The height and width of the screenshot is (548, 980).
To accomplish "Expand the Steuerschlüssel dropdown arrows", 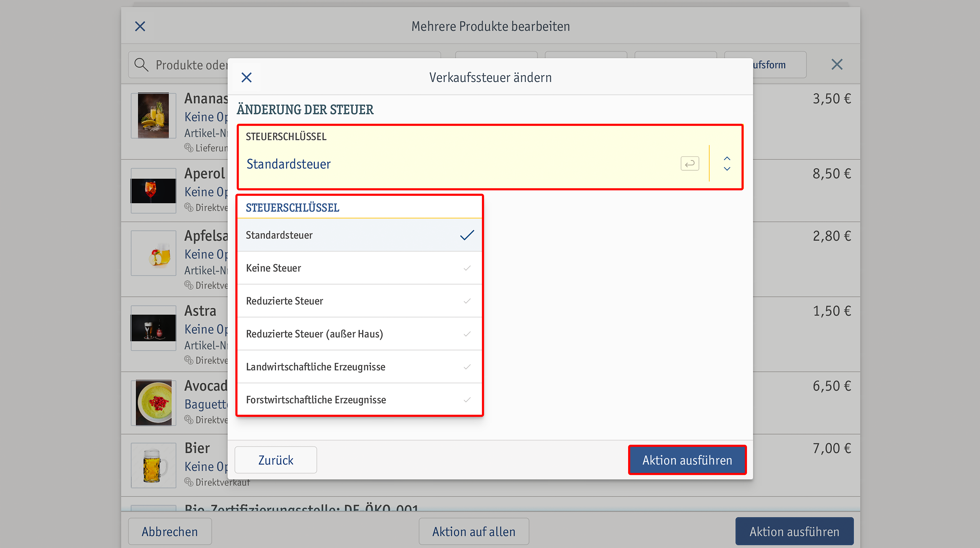I will 727,164.
